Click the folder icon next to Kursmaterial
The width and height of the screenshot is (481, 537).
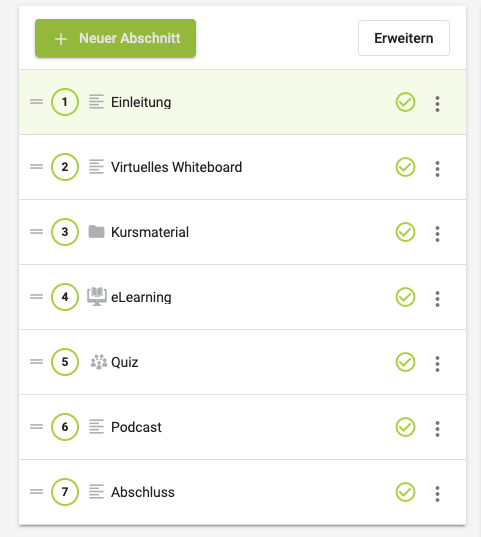[96, 232]
